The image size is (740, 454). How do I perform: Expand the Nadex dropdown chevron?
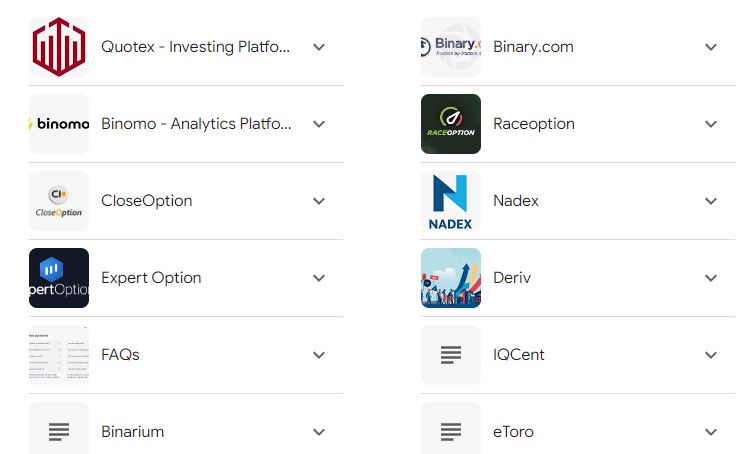coord(711,201)
